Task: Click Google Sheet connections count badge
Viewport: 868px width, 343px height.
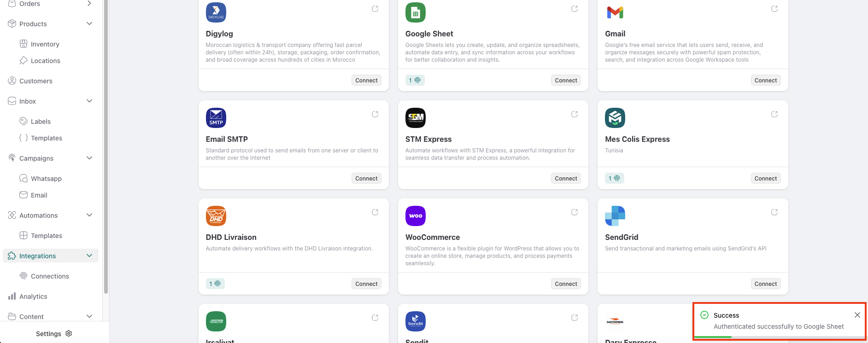Action: point(415,80)
